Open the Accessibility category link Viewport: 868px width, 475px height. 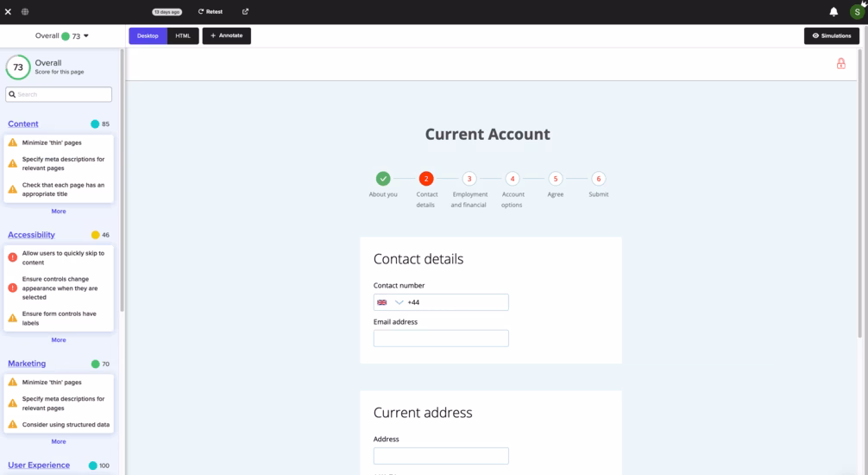click(31, 235)
